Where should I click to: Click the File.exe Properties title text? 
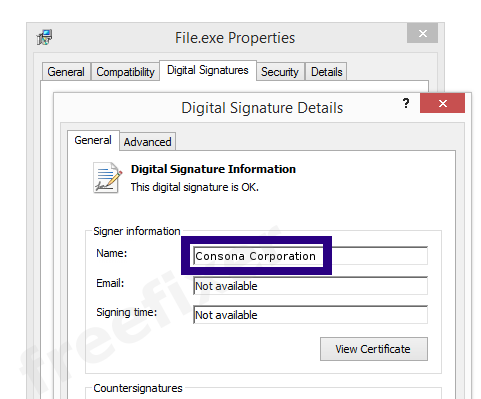tap(235, 38)
